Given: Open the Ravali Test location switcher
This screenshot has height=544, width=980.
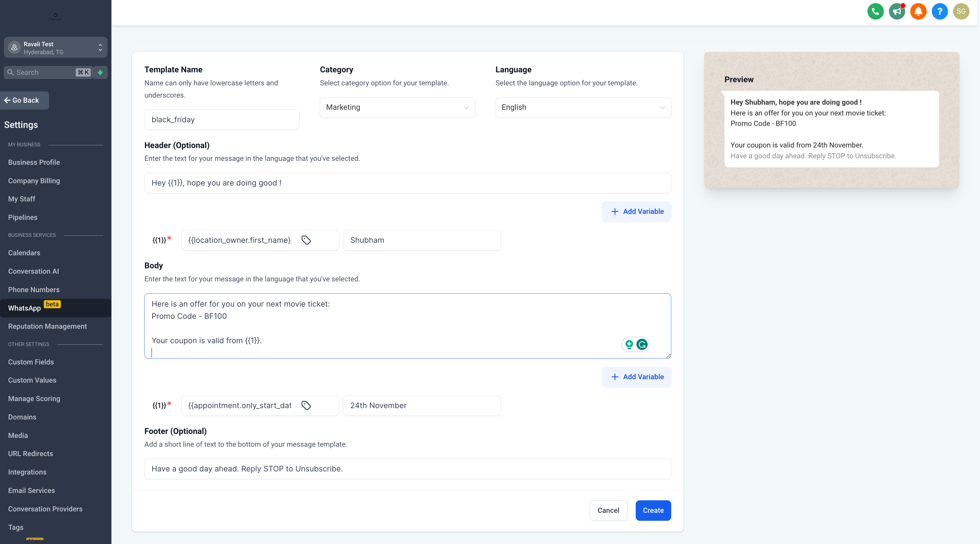Looking at the screenshot, I should point(56,48).
